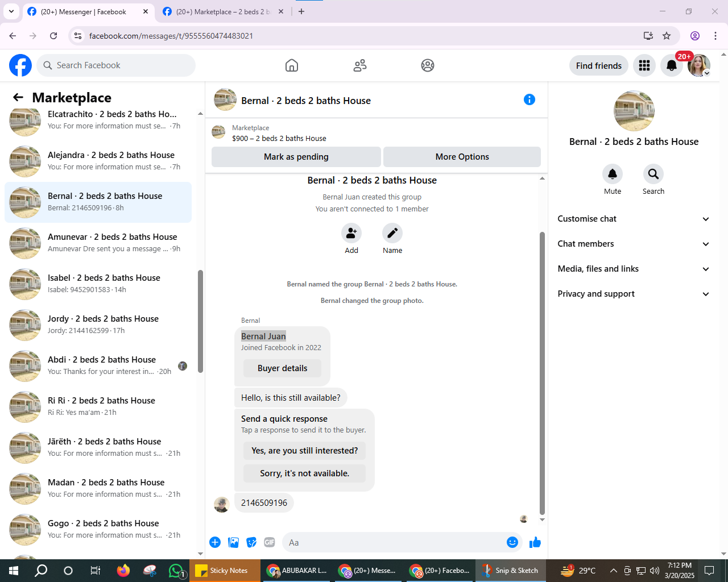The image size is (728, 582).
Task: Open Jordy 2 beds 2 baths conversation
Action: point(98,325)
